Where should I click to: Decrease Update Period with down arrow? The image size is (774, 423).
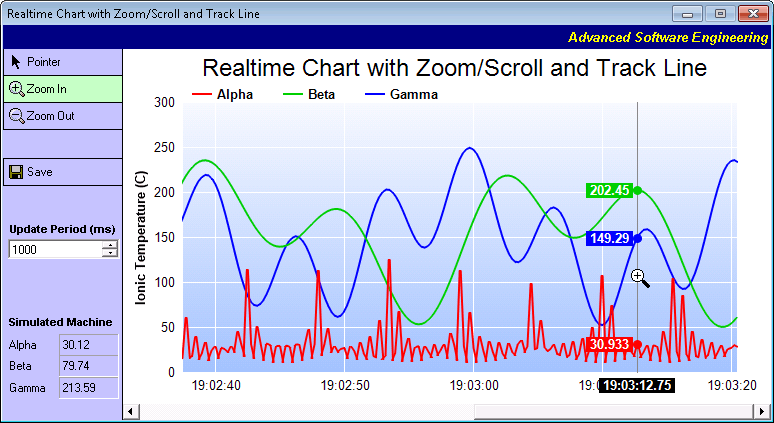[111, 253]
